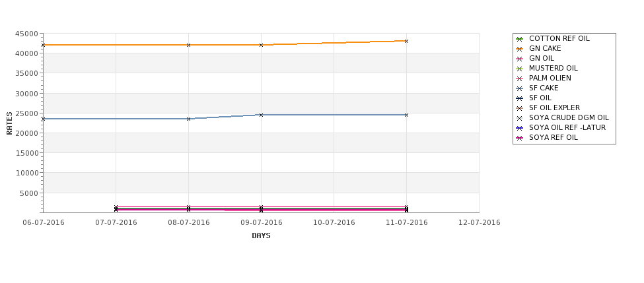
Task: Click the GN CAKE data point on 08-07-2016
Action: point(188,45)
